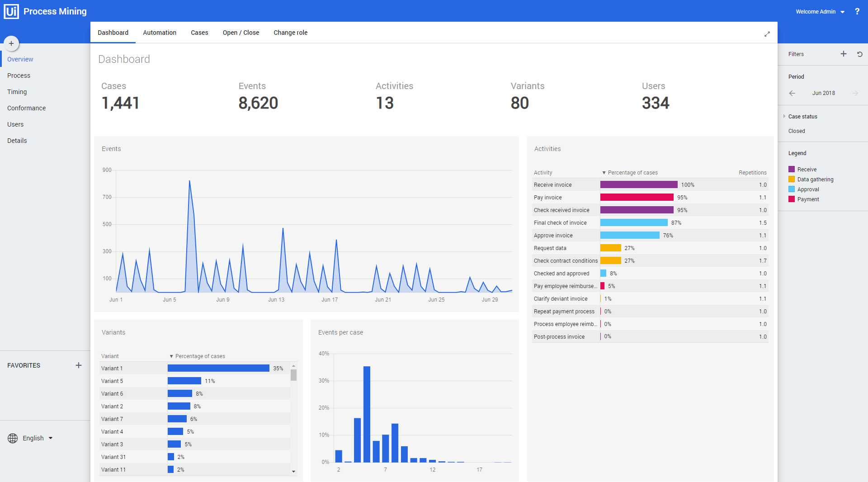
Task: Open the Open / Close tab
Action: pyautogui.click(x=241, y=33)
